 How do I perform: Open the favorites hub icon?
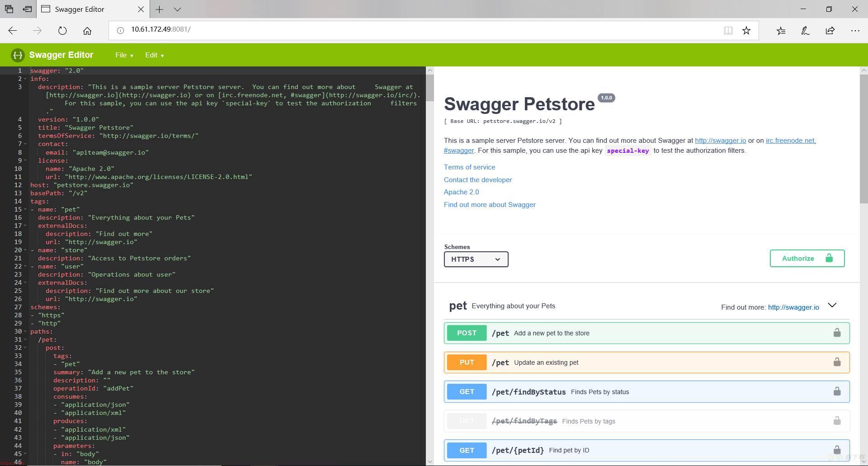(x=781, y=30)
